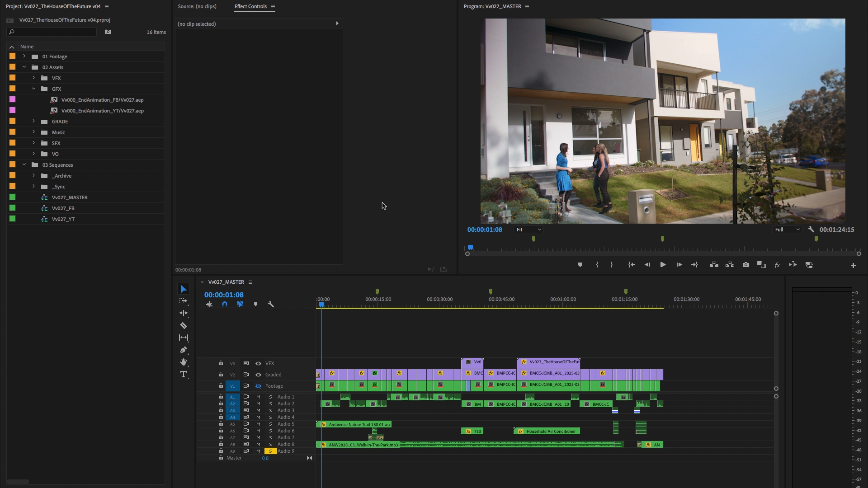Collapse the GFX folder
868x488 pixels.
click(x=33, y=89)
